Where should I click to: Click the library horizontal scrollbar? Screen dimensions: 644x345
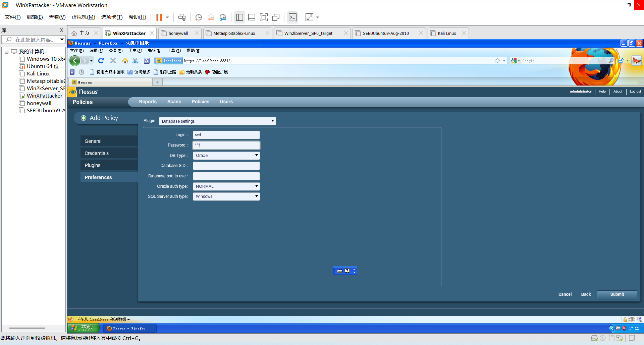pyautogui.click(x=27, y=328)
